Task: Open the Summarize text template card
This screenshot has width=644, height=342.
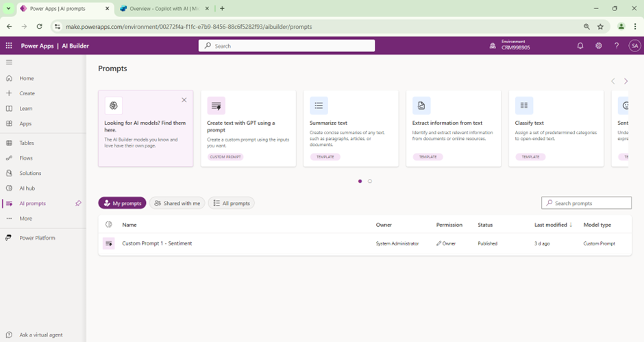Action: 351,128
